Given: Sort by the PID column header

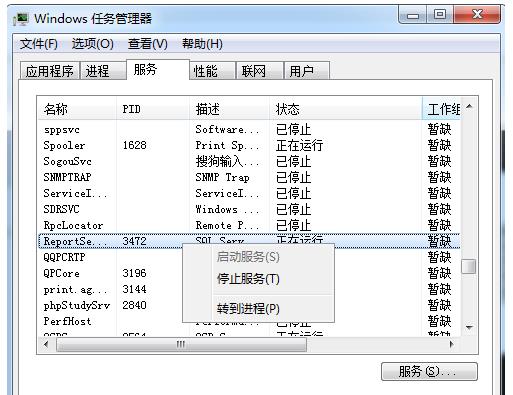Looking at the screenshot, I should (x=153, y=109).
